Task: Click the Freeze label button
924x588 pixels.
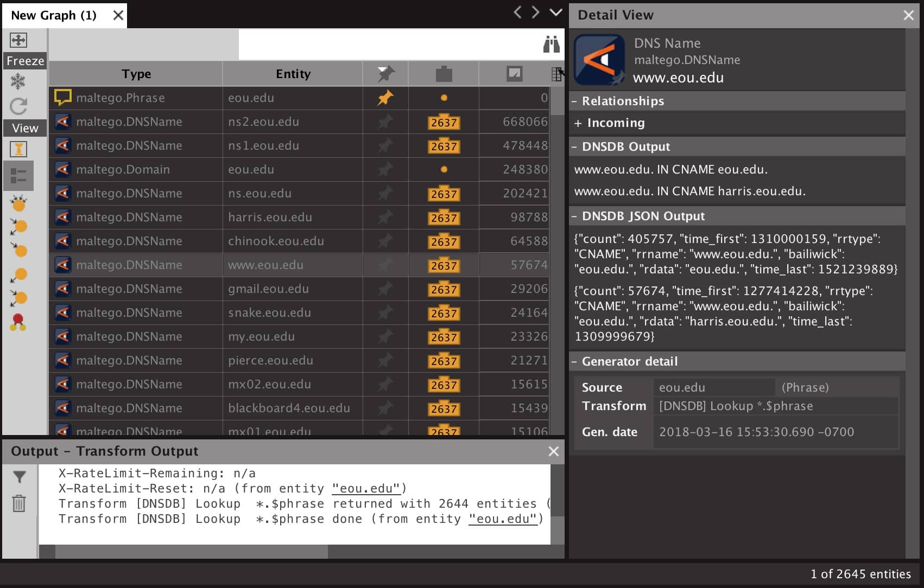Action: point(25,61)
